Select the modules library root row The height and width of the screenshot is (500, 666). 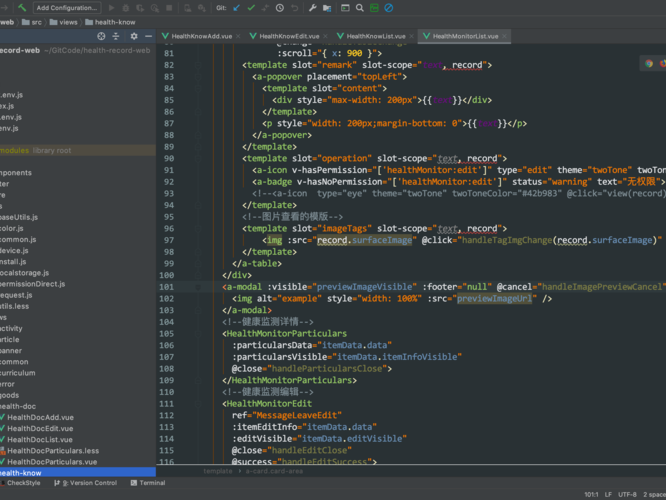point(78,150)
